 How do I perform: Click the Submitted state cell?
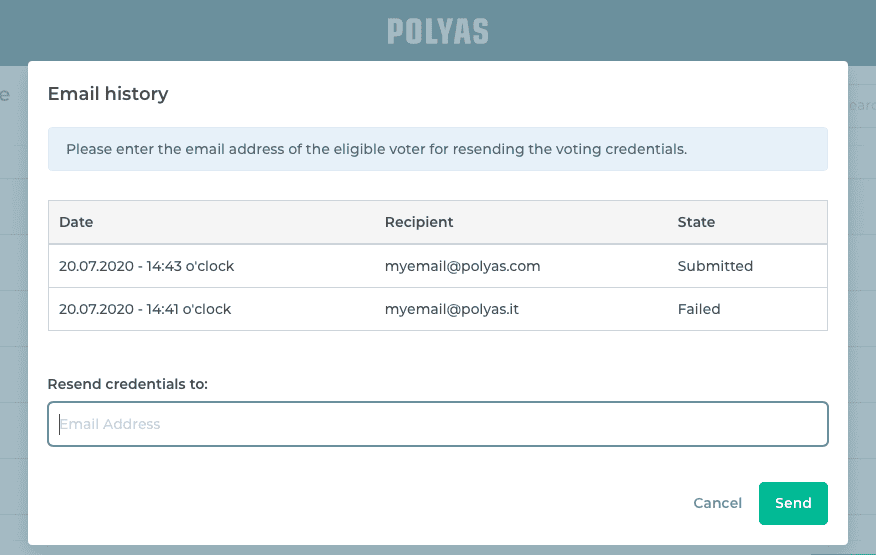click(715, 267)
